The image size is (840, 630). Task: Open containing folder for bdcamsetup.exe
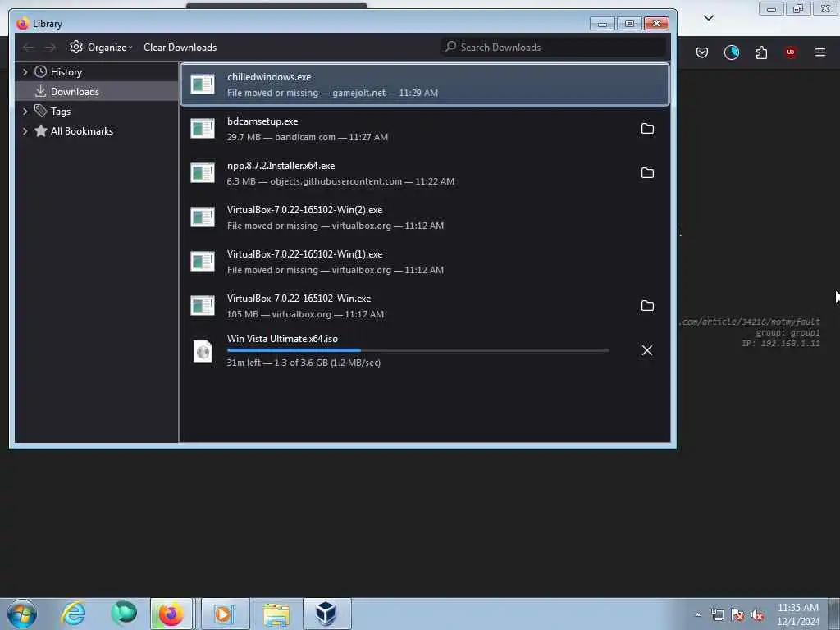point(647,129)
